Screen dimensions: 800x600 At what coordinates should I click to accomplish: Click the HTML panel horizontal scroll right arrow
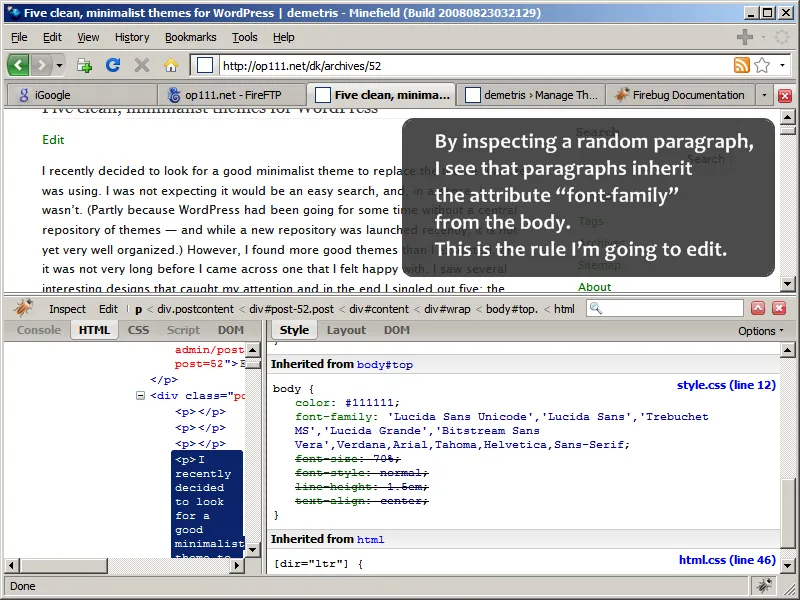click(236, 565)
